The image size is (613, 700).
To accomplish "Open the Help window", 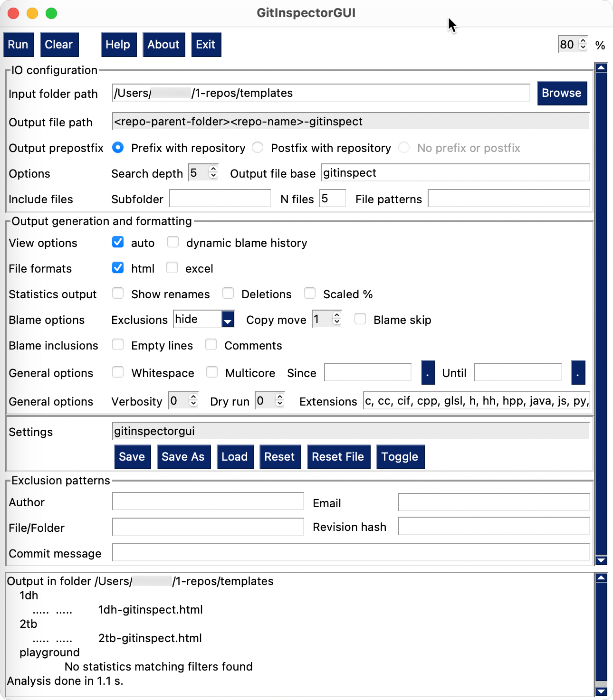I will [x=118, y=45].
